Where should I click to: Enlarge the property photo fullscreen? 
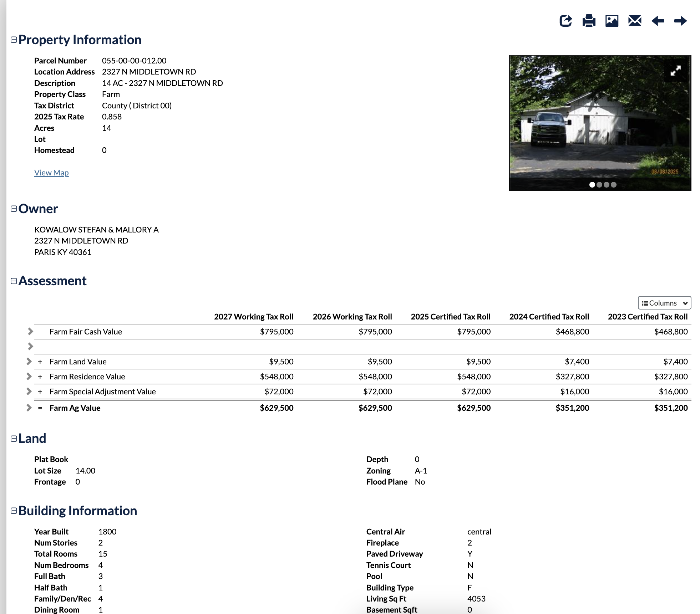click(675, 71)
